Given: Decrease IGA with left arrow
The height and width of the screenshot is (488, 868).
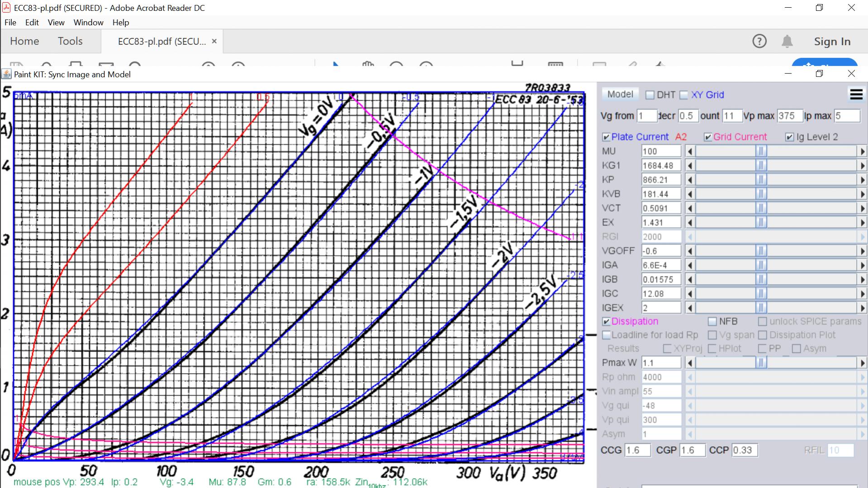Looking at the screenshot, I should pos(690,265).
